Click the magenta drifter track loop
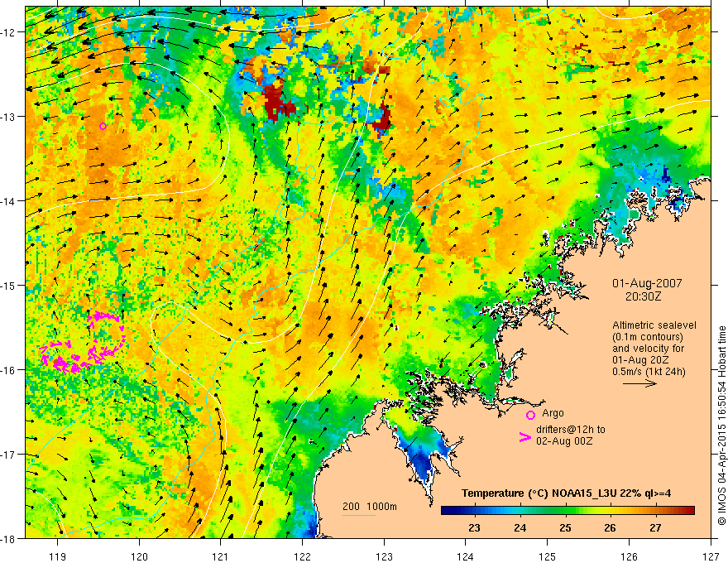728x563 pixels. point(84,343)
